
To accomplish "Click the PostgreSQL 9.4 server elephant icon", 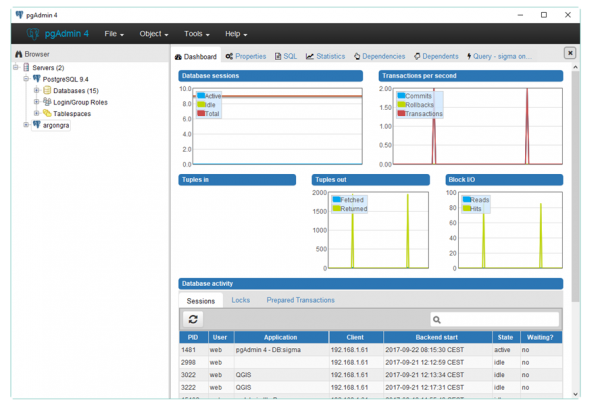I will (36, 79).
